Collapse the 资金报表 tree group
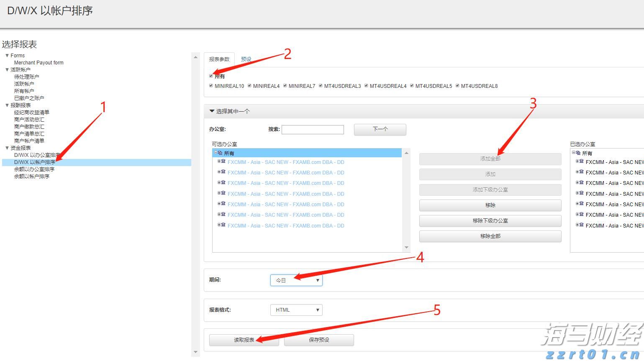This screenshot has height=361, width=644. [x=7, y=148]
